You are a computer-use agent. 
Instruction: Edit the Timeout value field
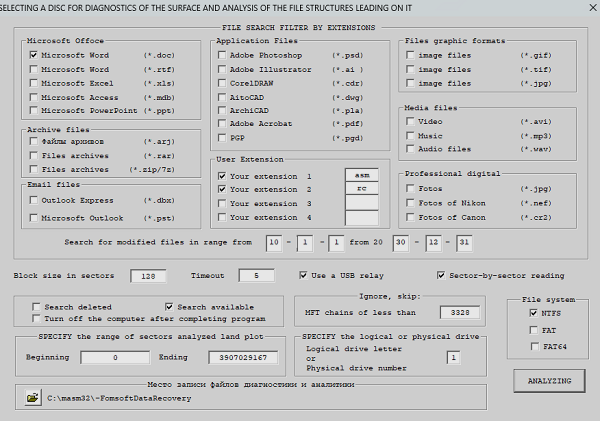coord(256,276)
